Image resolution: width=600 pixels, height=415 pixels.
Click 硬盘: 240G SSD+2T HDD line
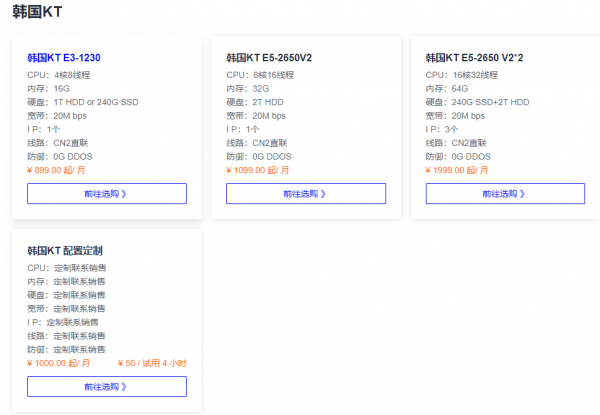[478, 102]
